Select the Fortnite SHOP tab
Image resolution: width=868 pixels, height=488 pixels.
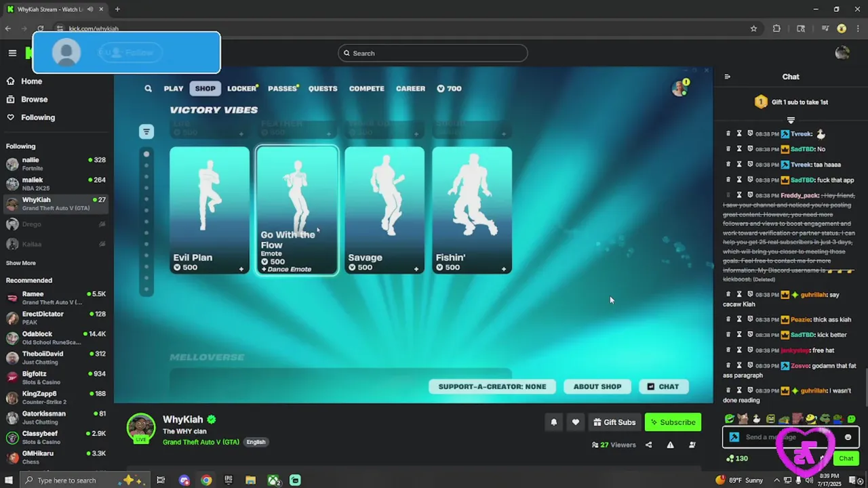click(205, 88)
